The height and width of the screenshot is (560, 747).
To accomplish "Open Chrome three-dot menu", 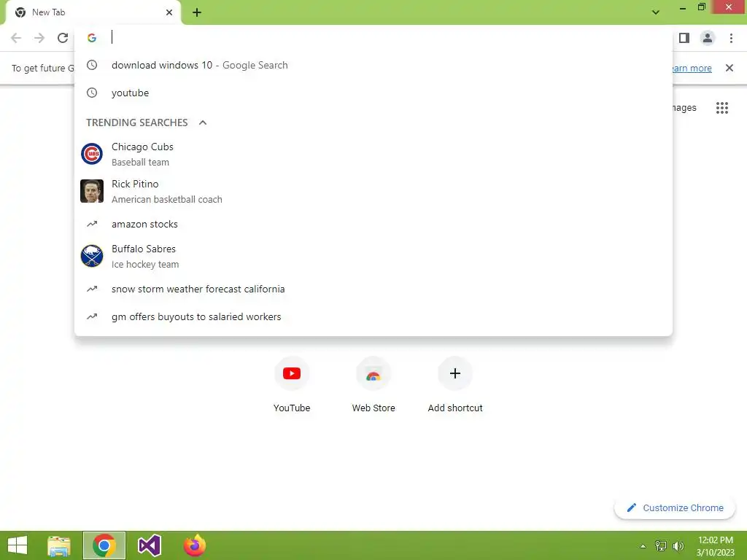I will coord(731,38).
